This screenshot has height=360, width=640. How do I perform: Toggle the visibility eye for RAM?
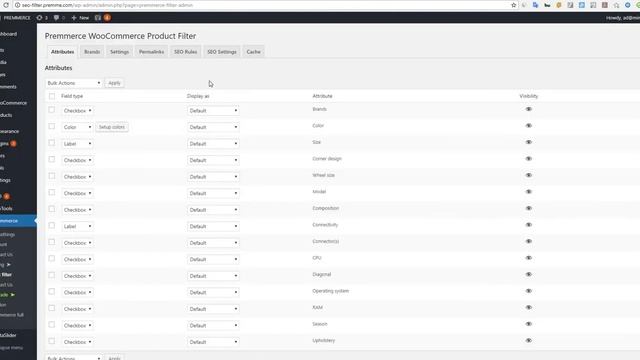coord(529,307)
